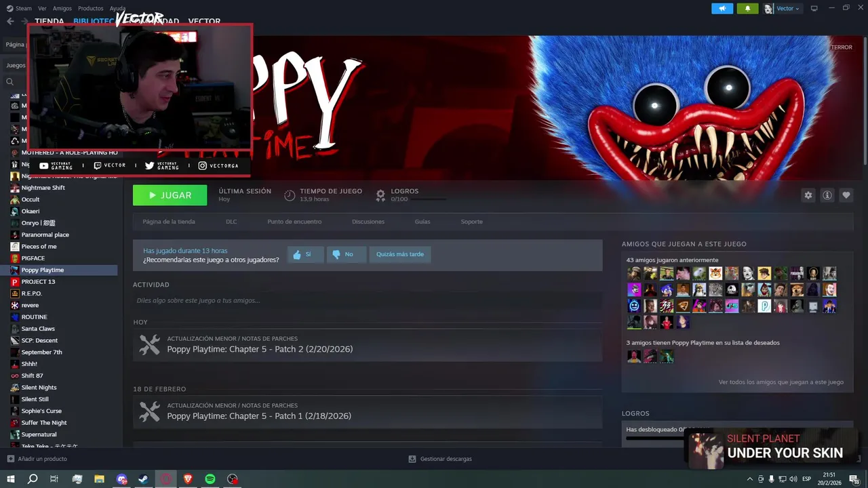
Task: Open Steam announcements megaphone icon
Action: click(722, 8)
